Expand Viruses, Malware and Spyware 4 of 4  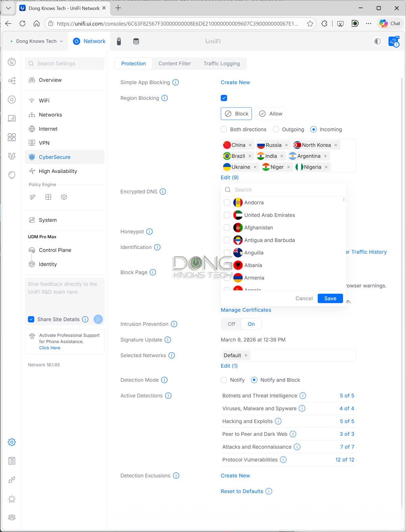pyautogui.click(x=347, y=408)
